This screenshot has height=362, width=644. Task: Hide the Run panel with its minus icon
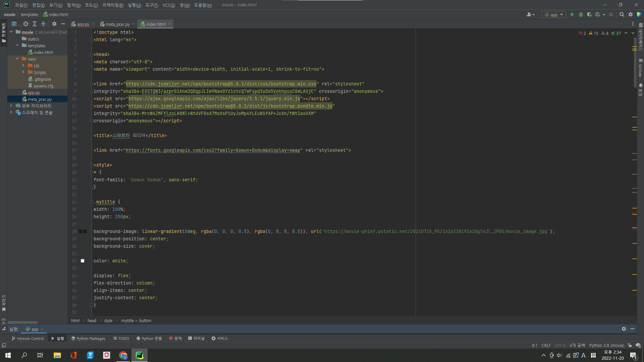click(x=633, y=329)
